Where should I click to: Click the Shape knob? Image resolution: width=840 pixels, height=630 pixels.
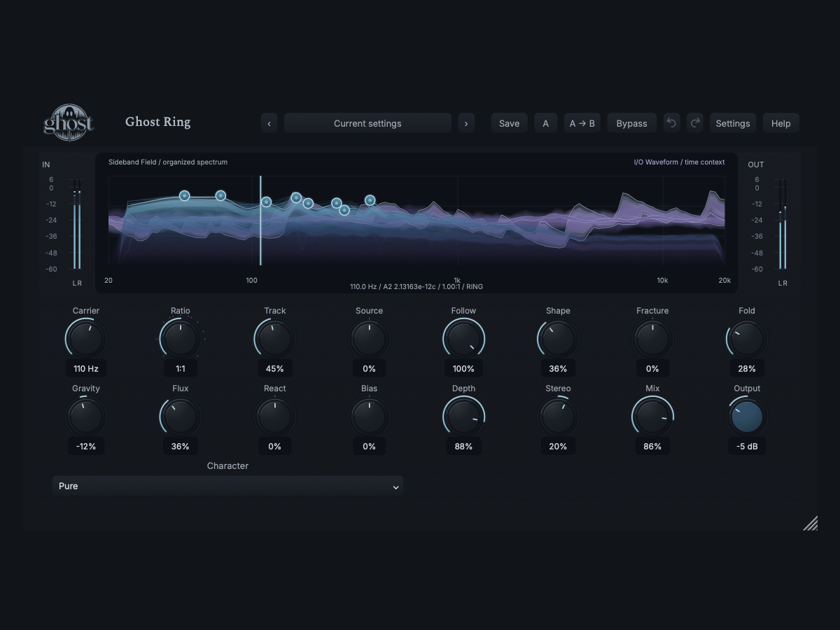pyautogui.click(x=558, y=339)
